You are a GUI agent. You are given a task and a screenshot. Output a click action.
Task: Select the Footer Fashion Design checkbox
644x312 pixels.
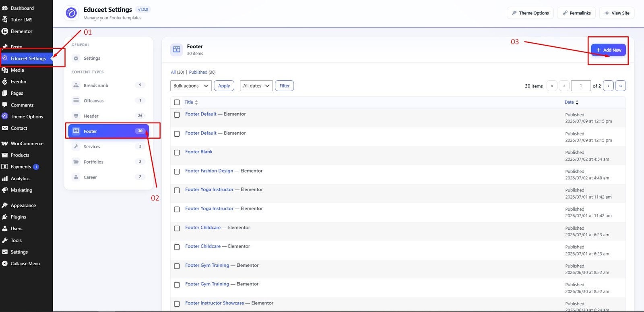177,172
